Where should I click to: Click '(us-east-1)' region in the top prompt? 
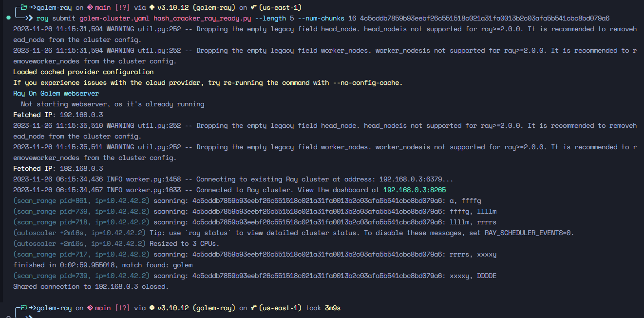280,8
